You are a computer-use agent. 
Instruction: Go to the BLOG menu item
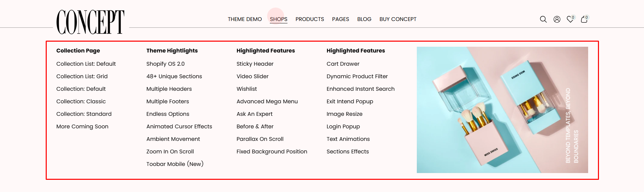pos(364,19)
